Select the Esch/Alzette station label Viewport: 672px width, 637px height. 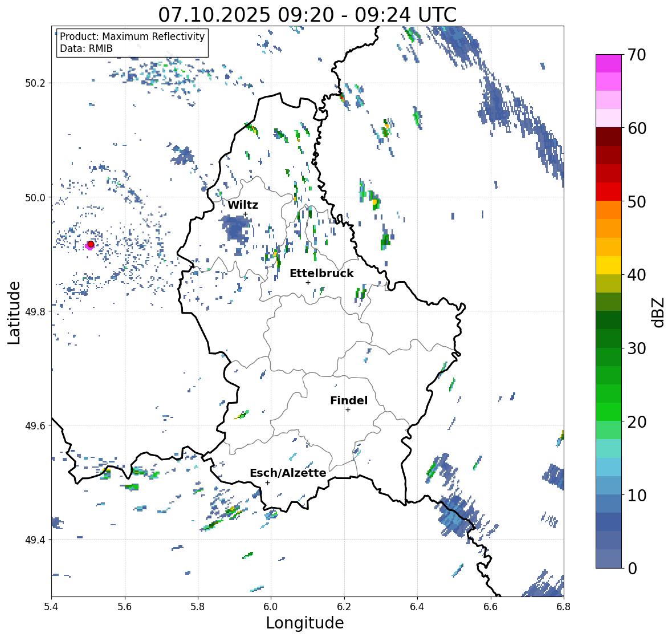[x=288, y=473]
